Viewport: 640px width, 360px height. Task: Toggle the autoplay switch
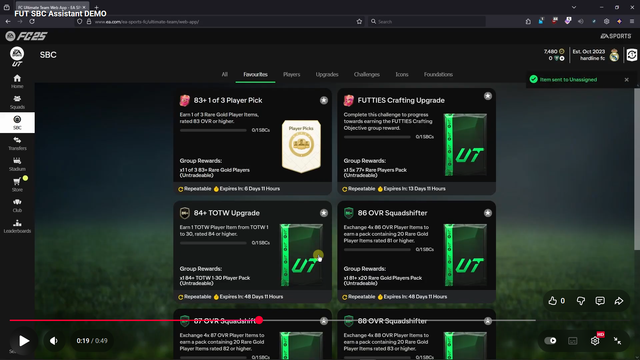click(x=550, y=340)
